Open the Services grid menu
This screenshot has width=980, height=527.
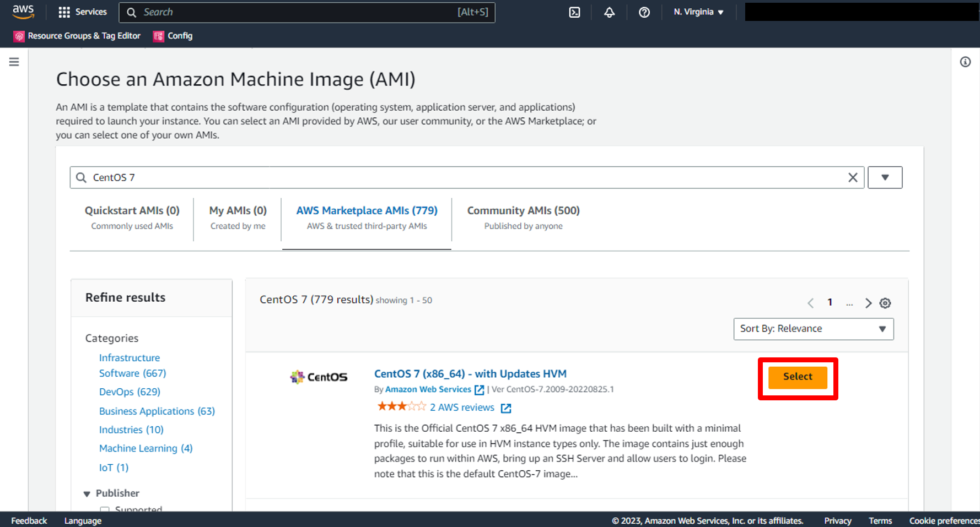pyautogui.click(x=83, y=12)
